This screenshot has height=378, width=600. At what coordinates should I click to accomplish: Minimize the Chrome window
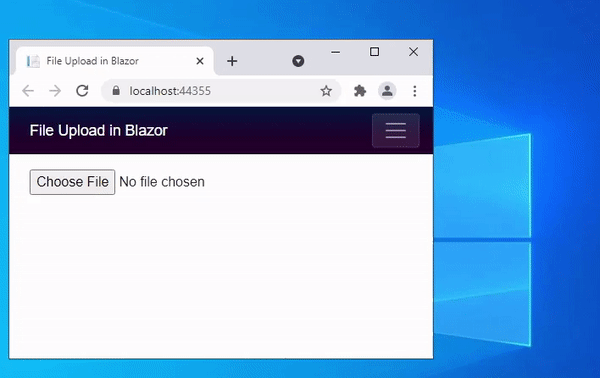(336, 52)
